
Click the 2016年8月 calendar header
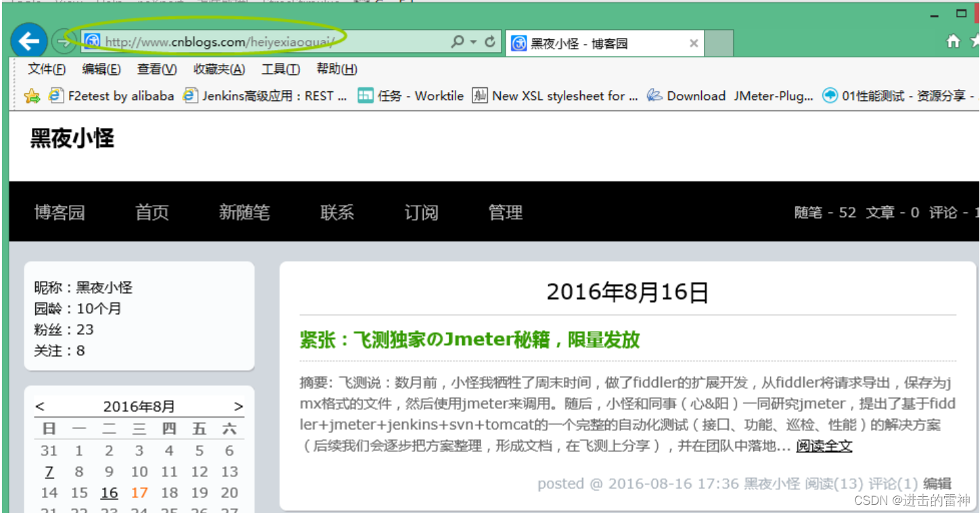(x=139, y=407)
